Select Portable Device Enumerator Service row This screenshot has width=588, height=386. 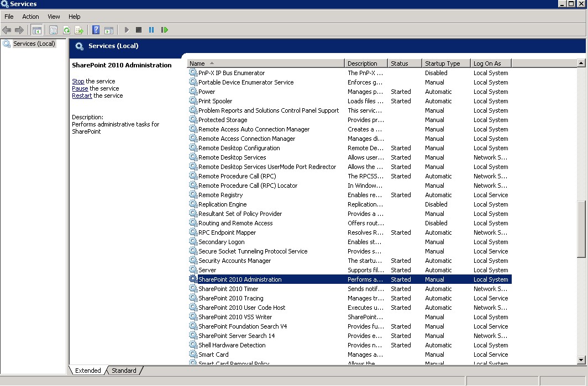(349, 82)
